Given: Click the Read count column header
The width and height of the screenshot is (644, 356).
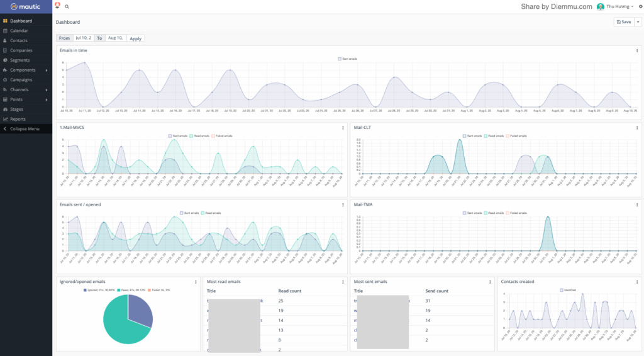Looking at the screenshot, I should coord(290,291).
